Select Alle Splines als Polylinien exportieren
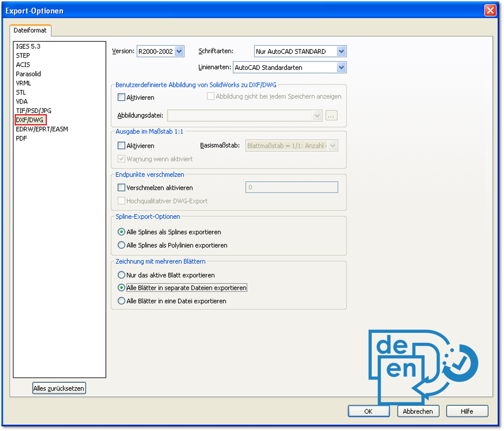 click(x=122, y=245)
